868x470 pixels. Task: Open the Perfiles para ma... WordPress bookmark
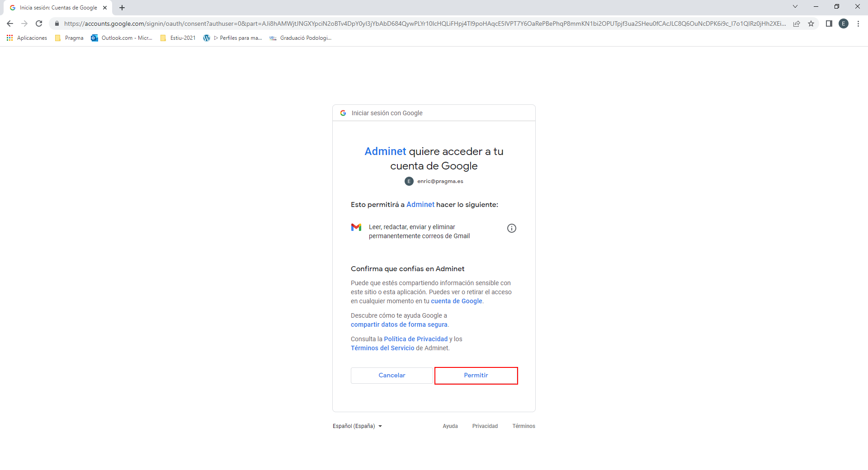pos(233,38)
